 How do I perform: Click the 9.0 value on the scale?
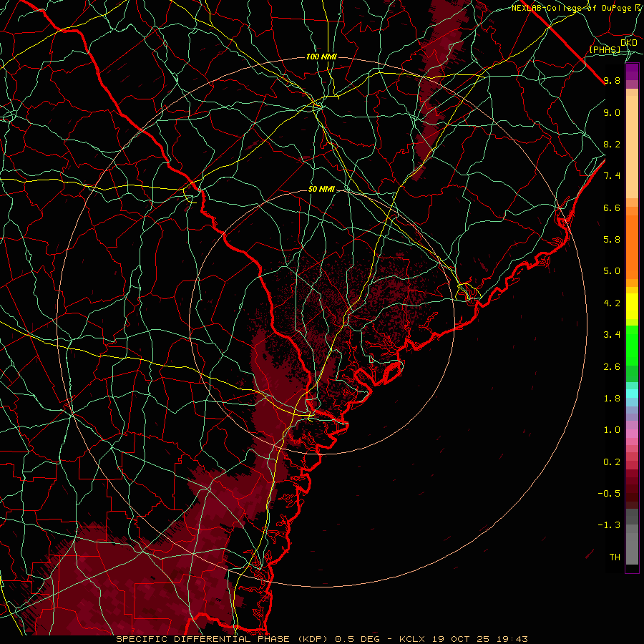click(x=612, y=112)
